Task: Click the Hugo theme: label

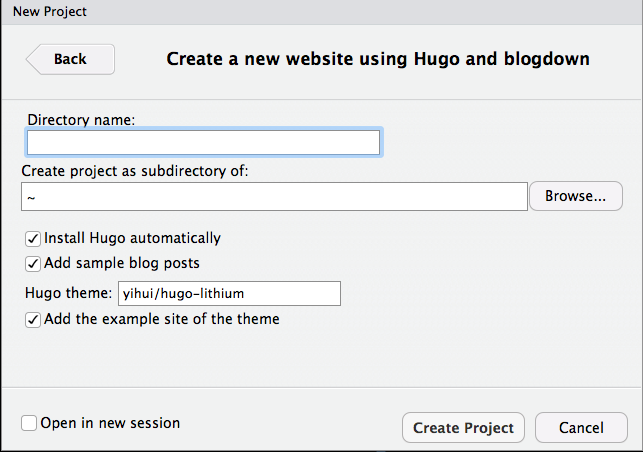Action: (68, 293)
